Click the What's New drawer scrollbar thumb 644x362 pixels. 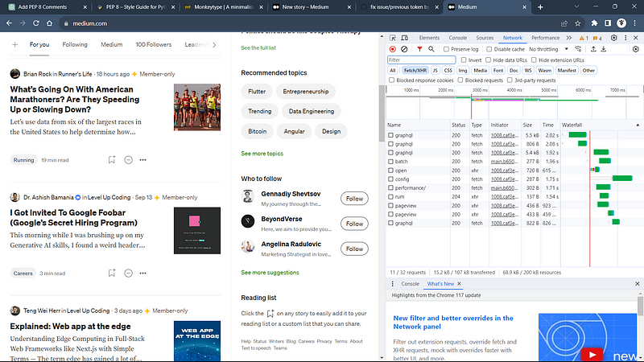640,306
